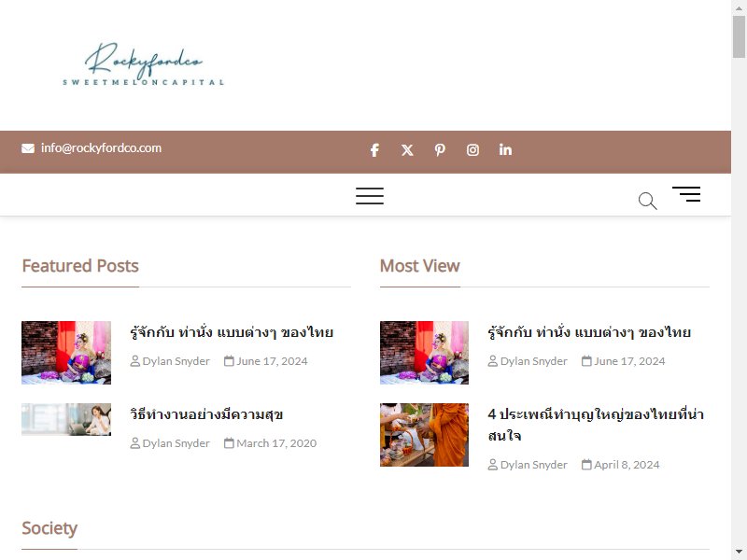Click the envelope icon beside the email

(28, 148)
